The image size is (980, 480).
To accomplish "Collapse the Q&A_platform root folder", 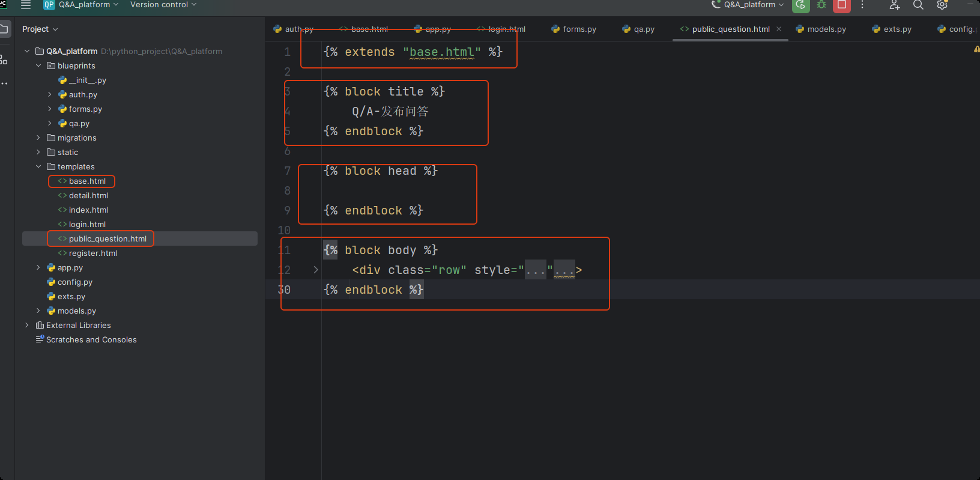I will [x=27, y=51].
